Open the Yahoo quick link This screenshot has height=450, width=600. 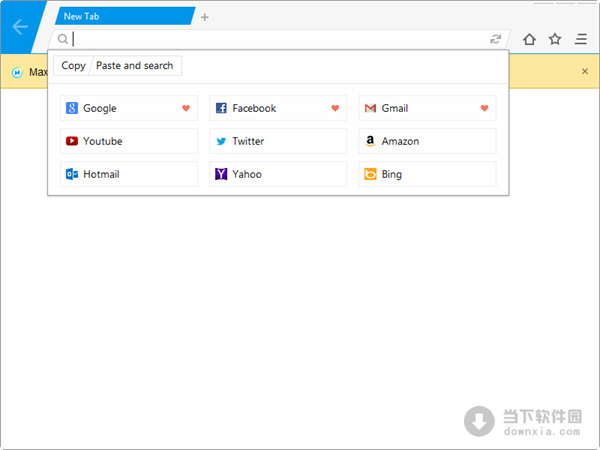[x=278, y=174]
